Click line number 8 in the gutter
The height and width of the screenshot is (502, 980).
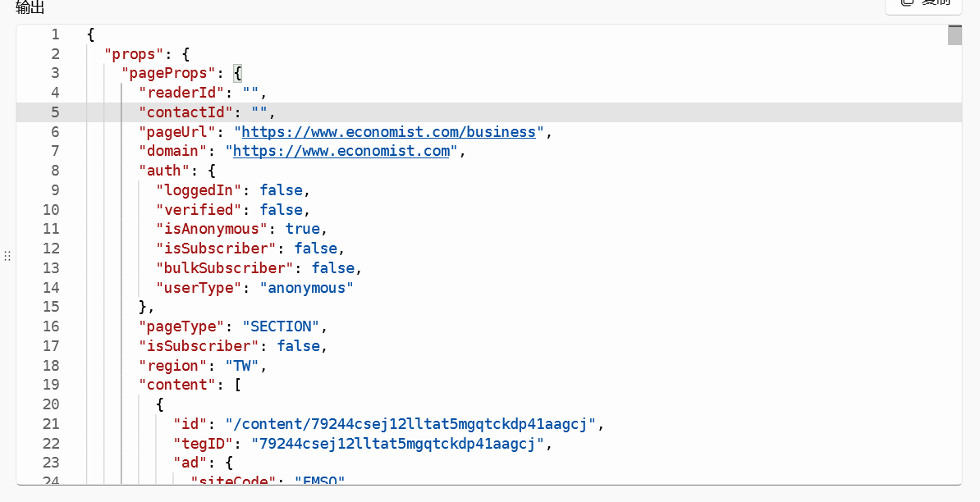coord(55,171)
